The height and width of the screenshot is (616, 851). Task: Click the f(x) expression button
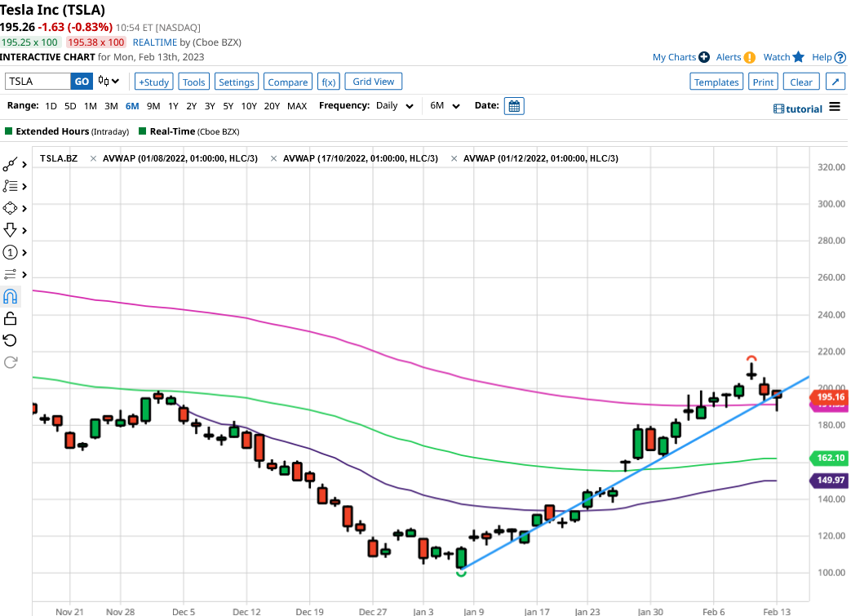[329, 82]
